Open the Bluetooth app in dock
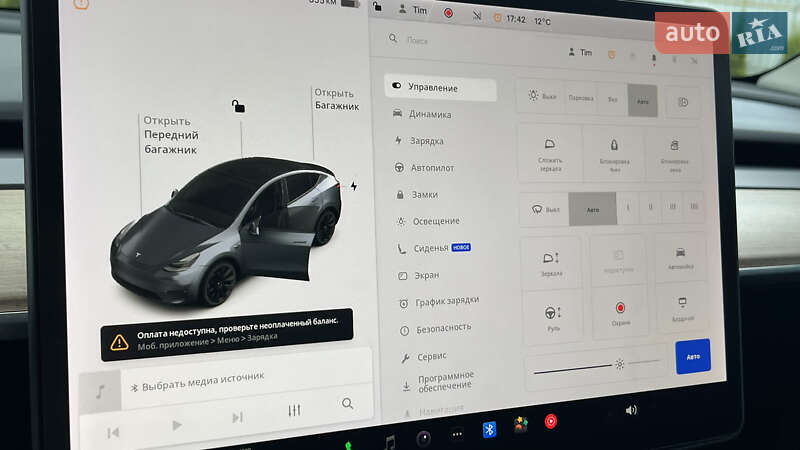The height and width of the screenshot is (450, 800). click(489, 430)
